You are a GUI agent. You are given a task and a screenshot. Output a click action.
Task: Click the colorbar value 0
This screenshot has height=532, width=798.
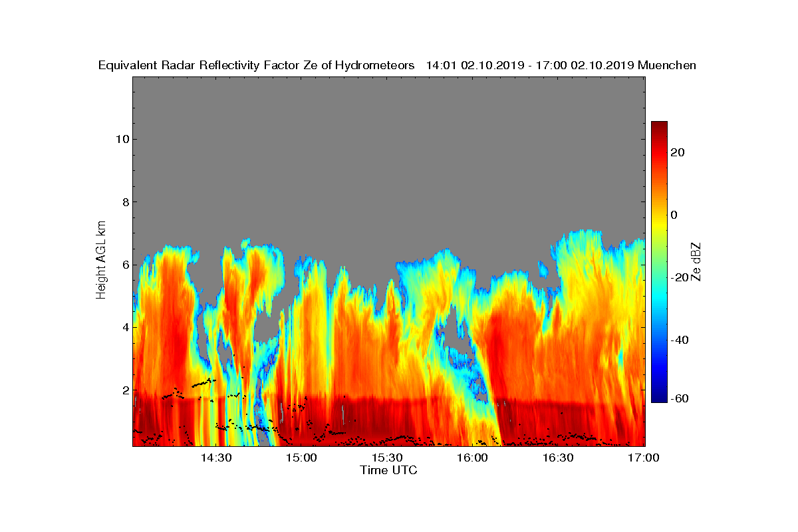[x=675, y=215]
